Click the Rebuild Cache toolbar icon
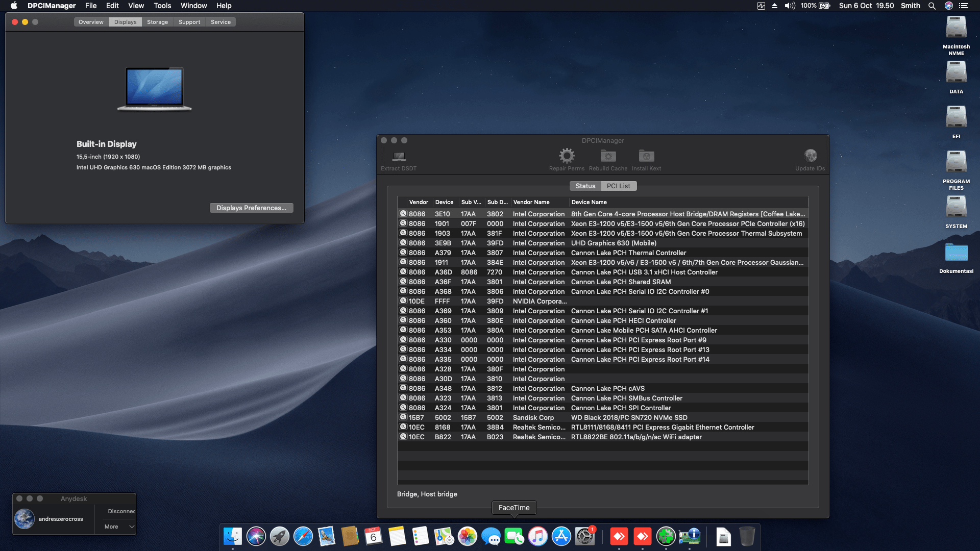 [607, 158]
